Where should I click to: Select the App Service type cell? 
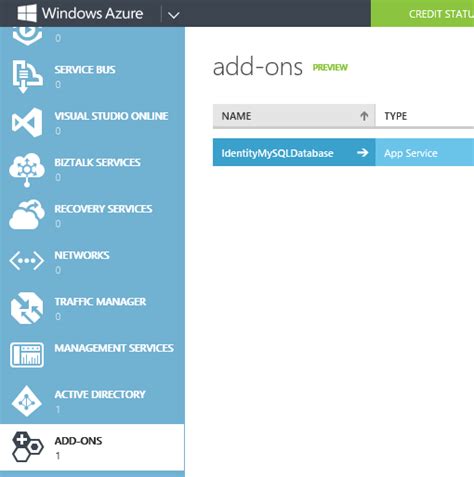(x=425, y=152)
